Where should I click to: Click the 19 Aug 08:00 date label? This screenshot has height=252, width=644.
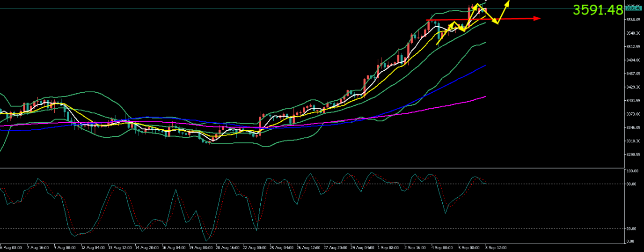point(201,247)
